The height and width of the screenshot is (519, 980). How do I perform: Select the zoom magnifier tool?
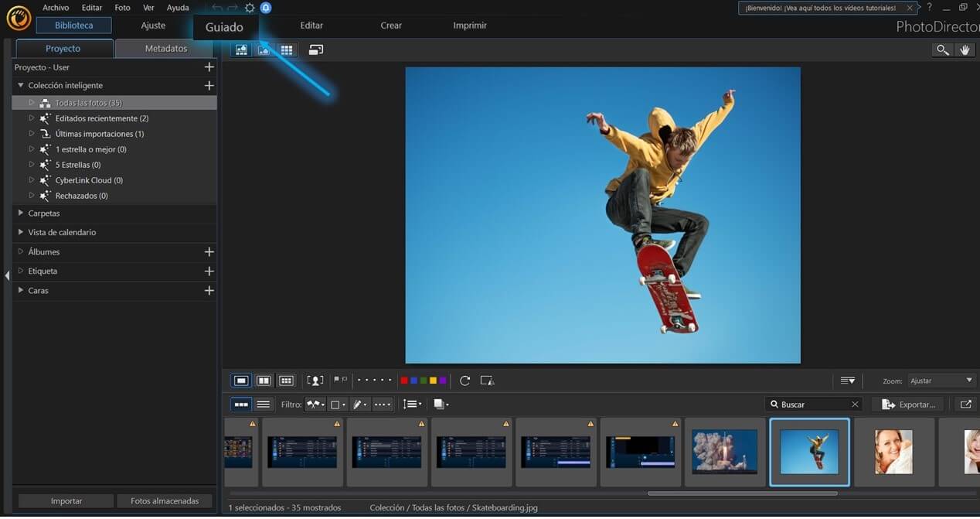pos(942,50)
